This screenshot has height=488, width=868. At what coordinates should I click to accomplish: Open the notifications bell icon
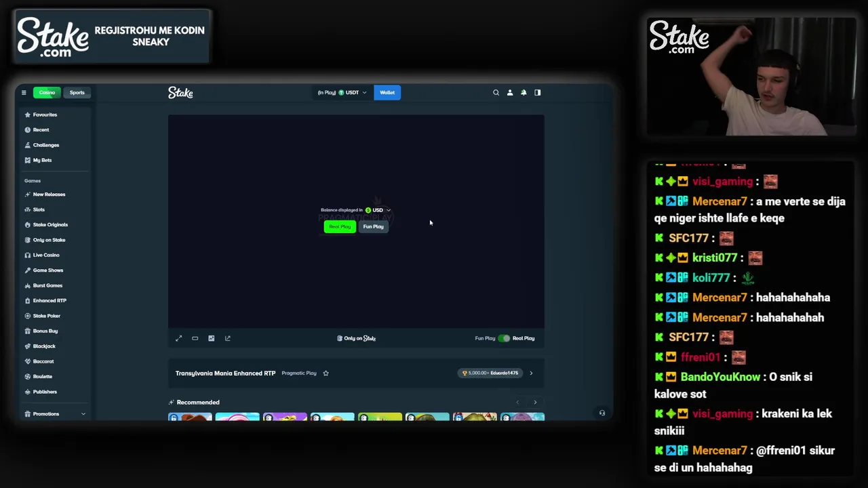click(524, 93)
